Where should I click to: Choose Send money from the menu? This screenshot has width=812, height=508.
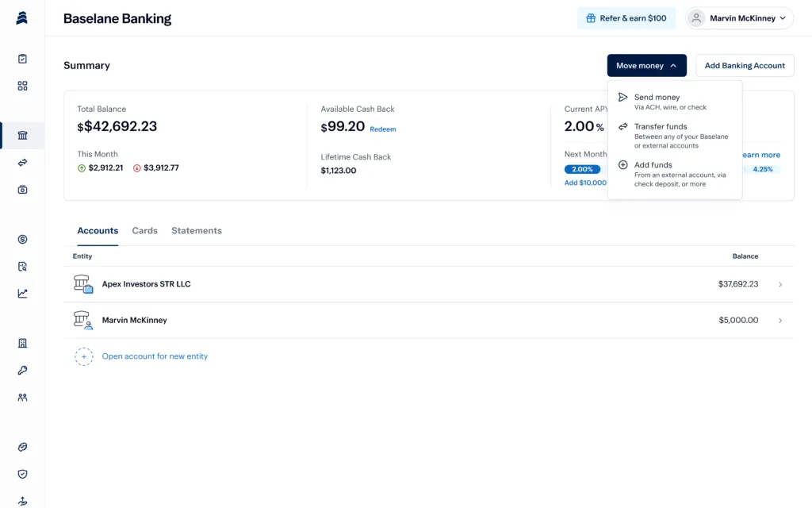[675, 102]
